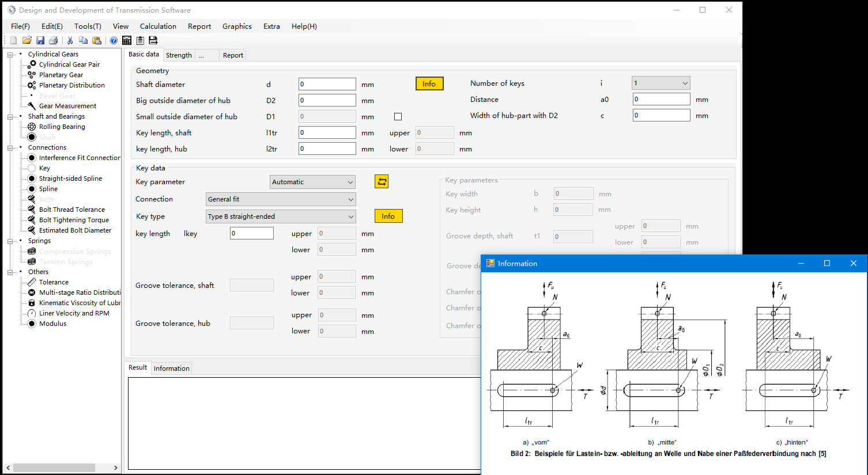Maximize the Information window
The image size is (868, 475).
tap(827, 263)
